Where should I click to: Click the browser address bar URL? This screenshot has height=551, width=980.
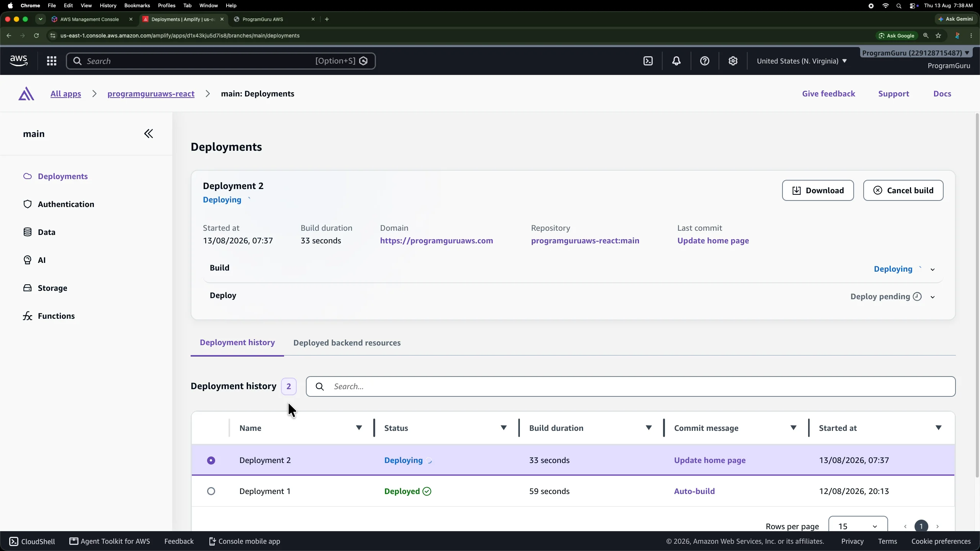180,36
